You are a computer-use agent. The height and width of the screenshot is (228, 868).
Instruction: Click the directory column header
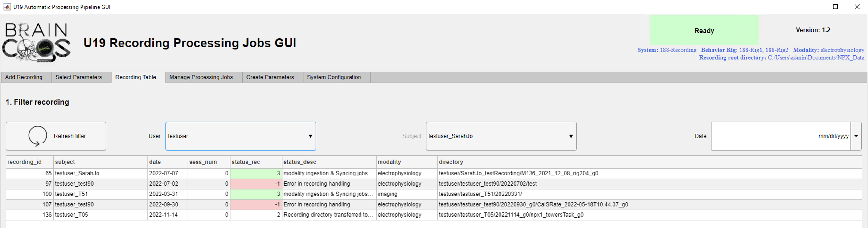649,162
